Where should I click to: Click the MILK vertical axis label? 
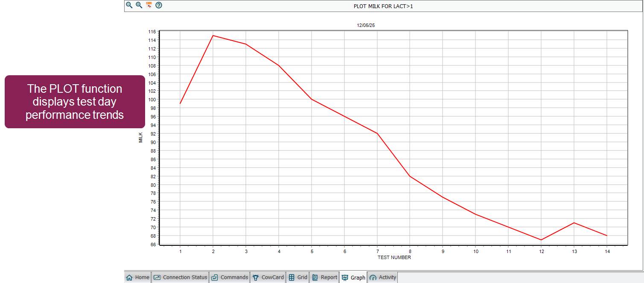[x=141, y=137]
